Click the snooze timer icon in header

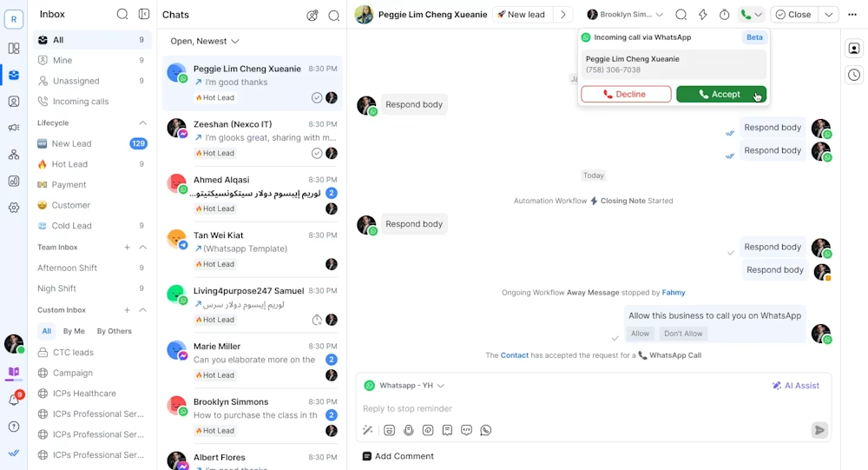click(x=724, y=15)
